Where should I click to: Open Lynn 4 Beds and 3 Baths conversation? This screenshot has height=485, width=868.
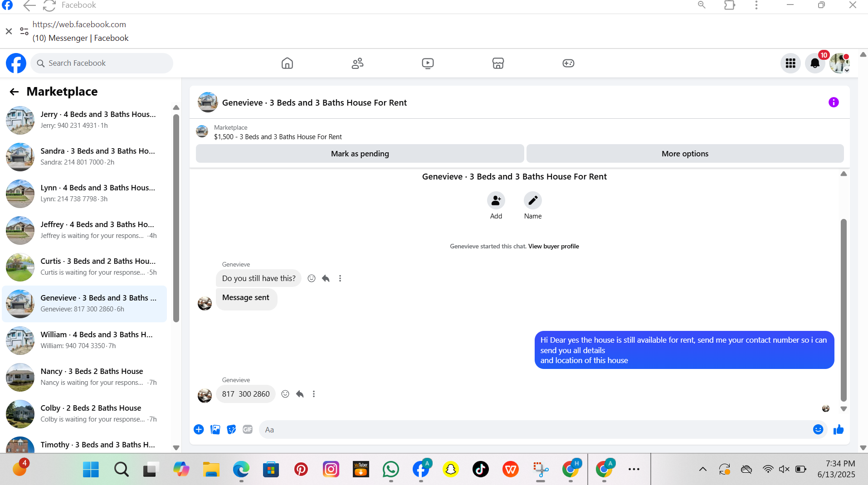coord(85,193)
